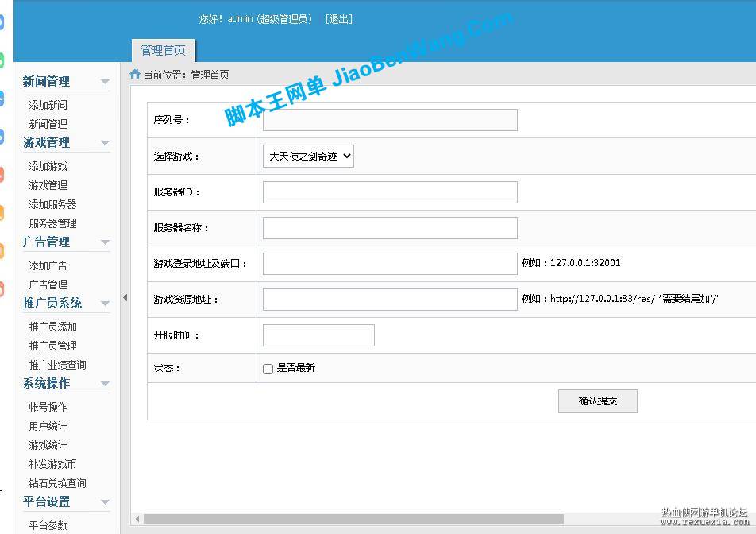Viewport: 756px width, 534px height.
Task: Click the horizontal scrollbar left arrow
Action: click(x=137, y=519)
